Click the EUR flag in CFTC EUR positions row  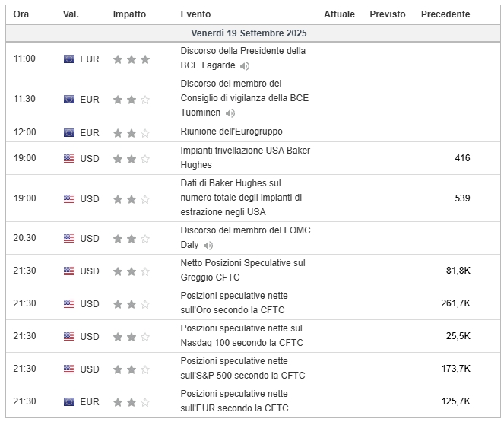[69, 401]
